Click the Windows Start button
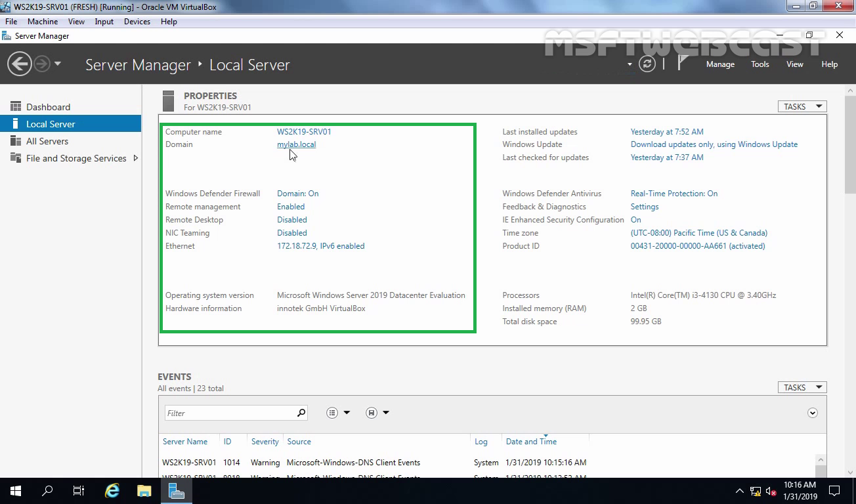The image size is (856, 504). [16, 491]
